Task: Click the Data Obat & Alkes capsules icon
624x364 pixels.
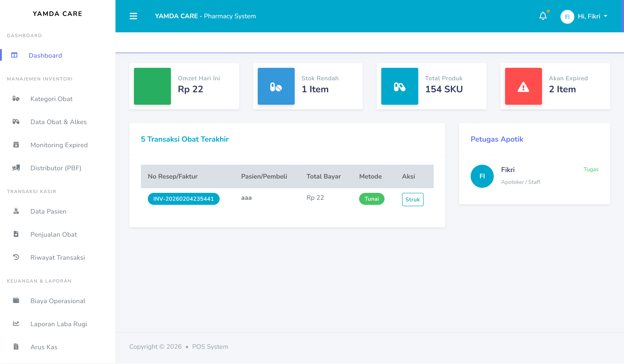Action: pyautogui.click(x=16, y=122)
